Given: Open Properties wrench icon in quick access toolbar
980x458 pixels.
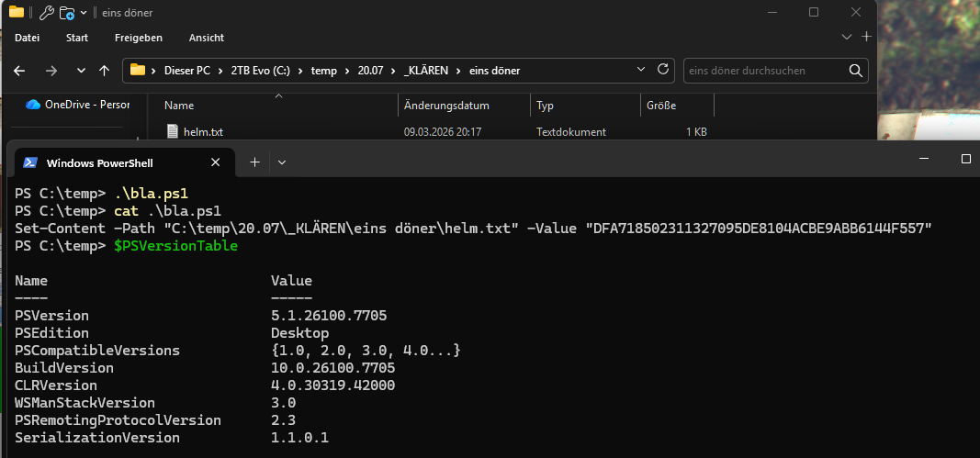Looking at the screenshot, I should (46, 13).
